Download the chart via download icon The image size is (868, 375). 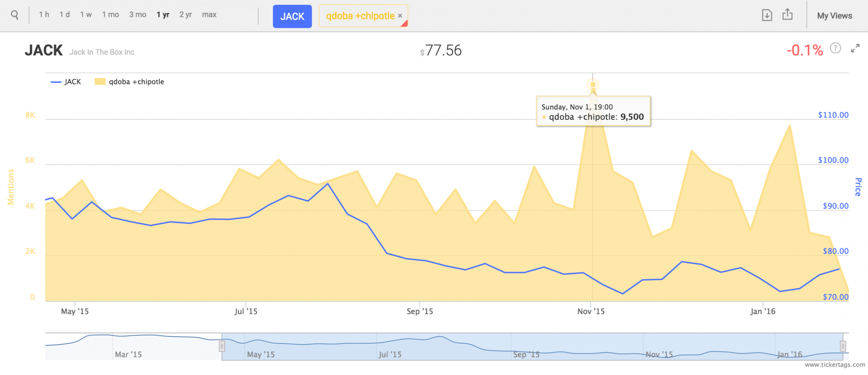point(767,15)
